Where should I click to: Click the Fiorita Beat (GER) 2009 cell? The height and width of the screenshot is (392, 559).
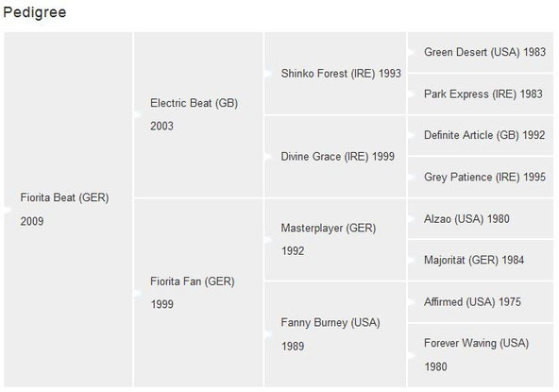click(x=68, y=210)
